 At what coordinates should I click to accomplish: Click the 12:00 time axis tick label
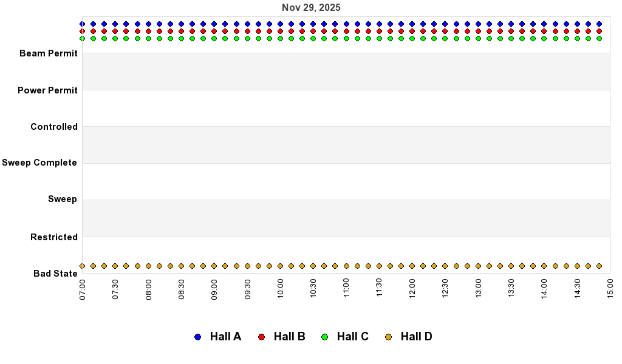coord(412,289)
